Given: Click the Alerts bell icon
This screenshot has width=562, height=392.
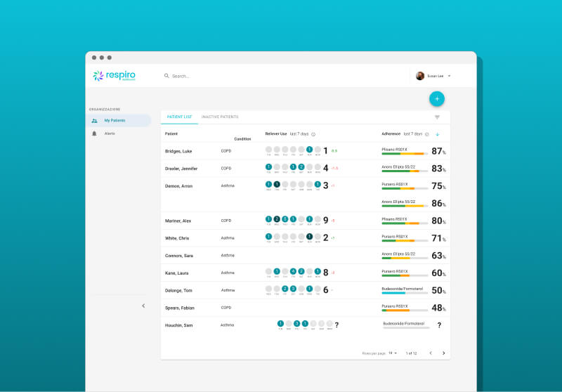Looking at the screenshot, I should coord(95,133).
